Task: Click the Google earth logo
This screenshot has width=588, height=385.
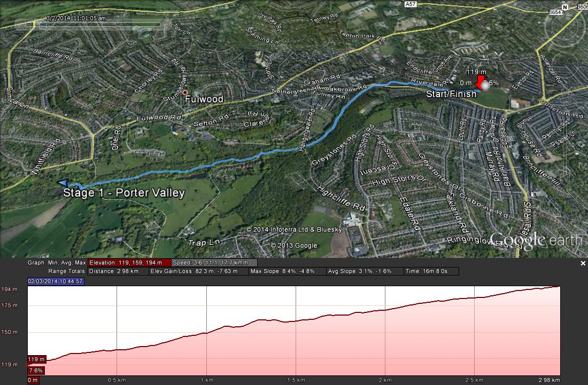Action: 536,240
